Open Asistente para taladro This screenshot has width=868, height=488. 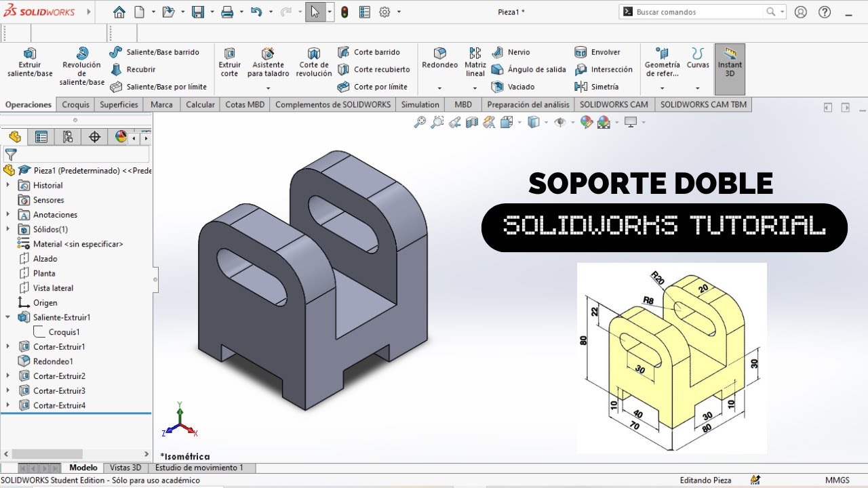[268, 63]
